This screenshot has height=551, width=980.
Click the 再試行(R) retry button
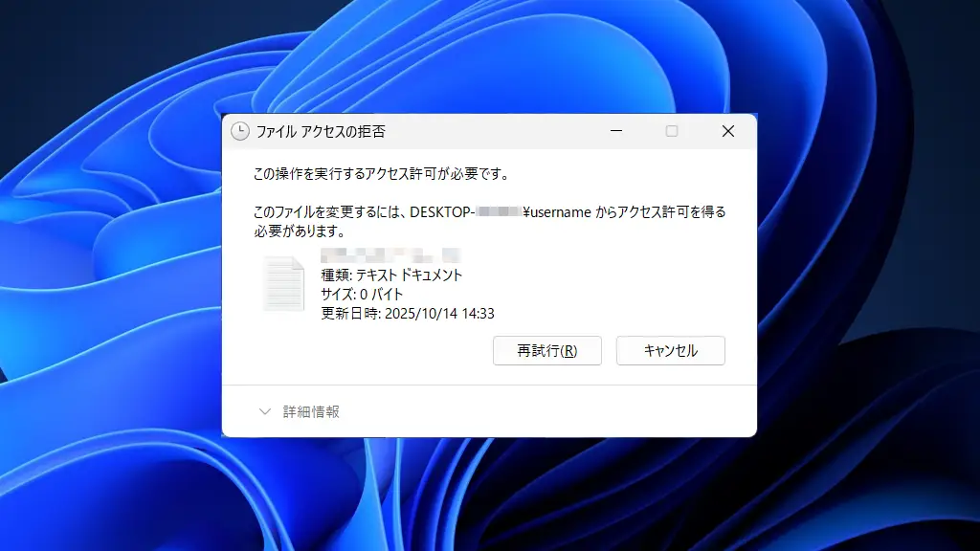tap(547, 350)
